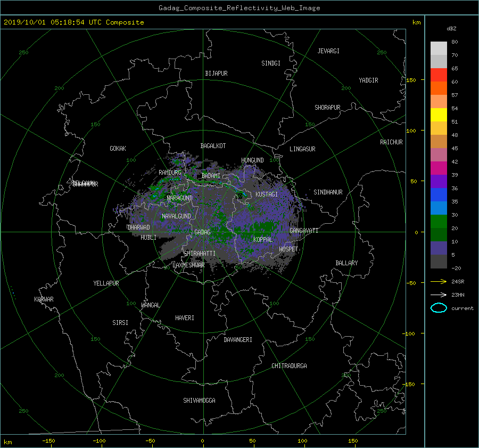
Task: Click the green 30 dBZ legend swatch
Action: point(439,222)
